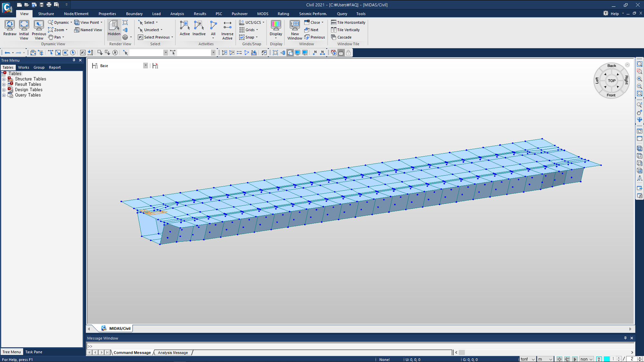Image resolution: width=644 pixels, height=362 pixels.
Task: Pin the Tree Menu panel
Action: pos(74,60)
